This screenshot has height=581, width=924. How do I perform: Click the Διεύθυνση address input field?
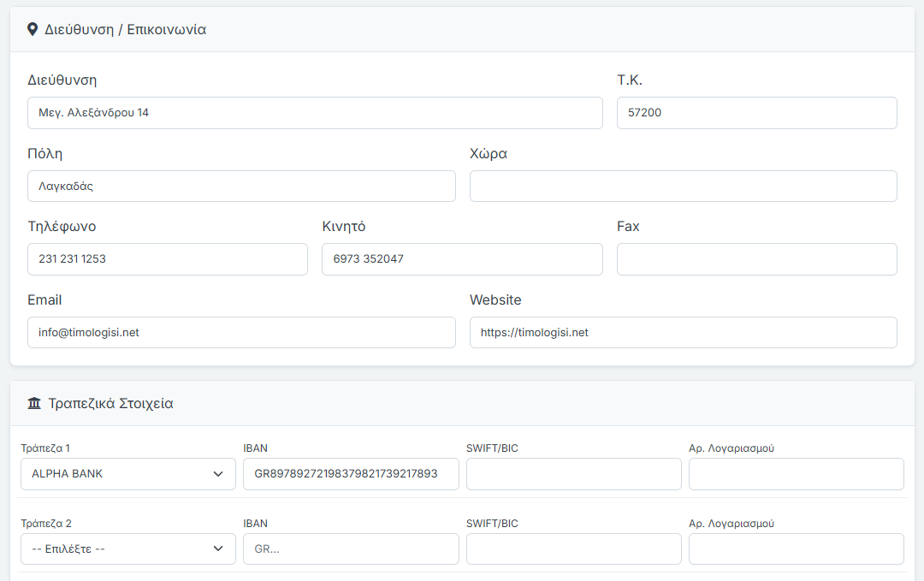pos(315,113)
